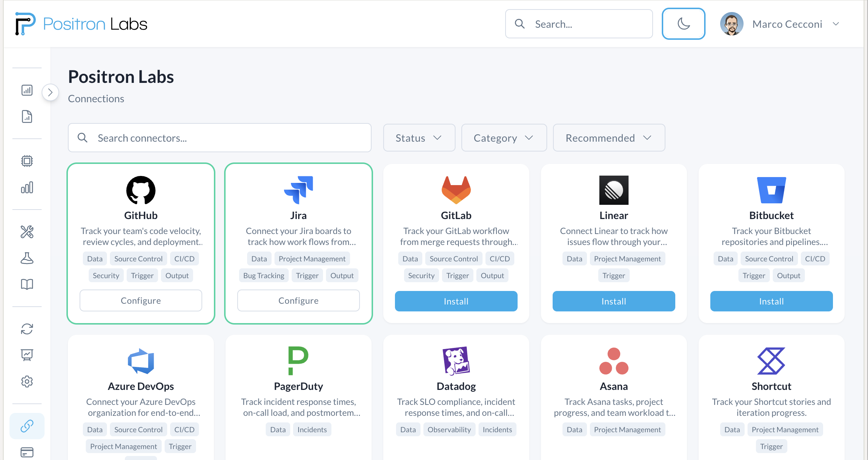Expand the sidebar with the chevron arrow

pyautogui.click(x=50, y=92)
